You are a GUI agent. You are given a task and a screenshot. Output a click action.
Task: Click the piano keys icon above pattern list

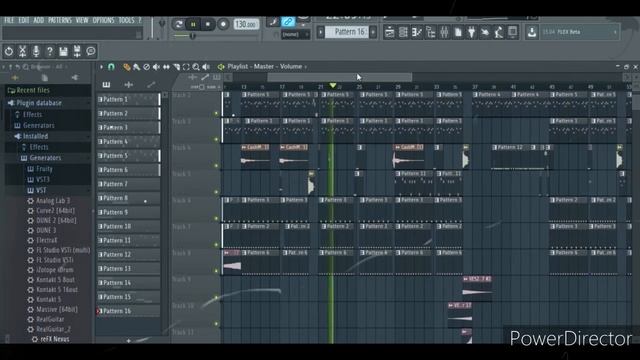point(106,84)
